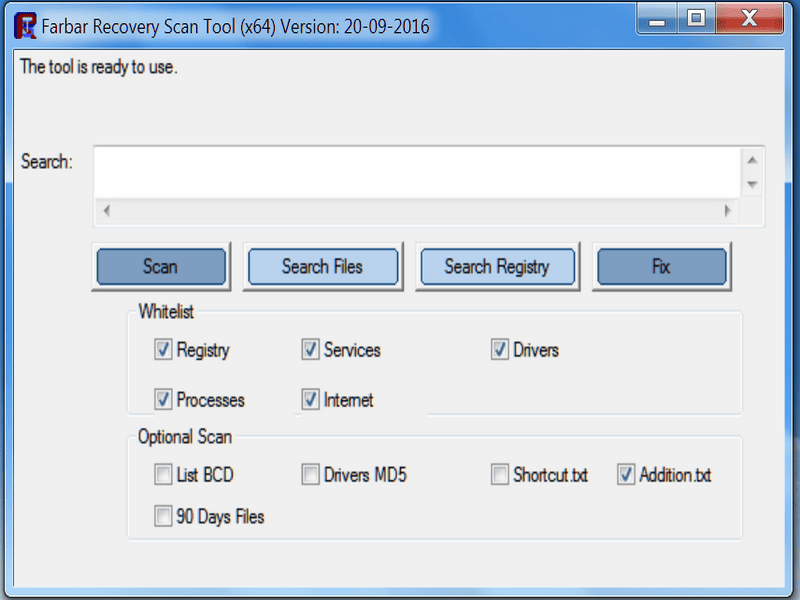Close the Farbar Recovery Scan Tool window
The width and height of the screenshot is (800, 600).
pos(749,19)
